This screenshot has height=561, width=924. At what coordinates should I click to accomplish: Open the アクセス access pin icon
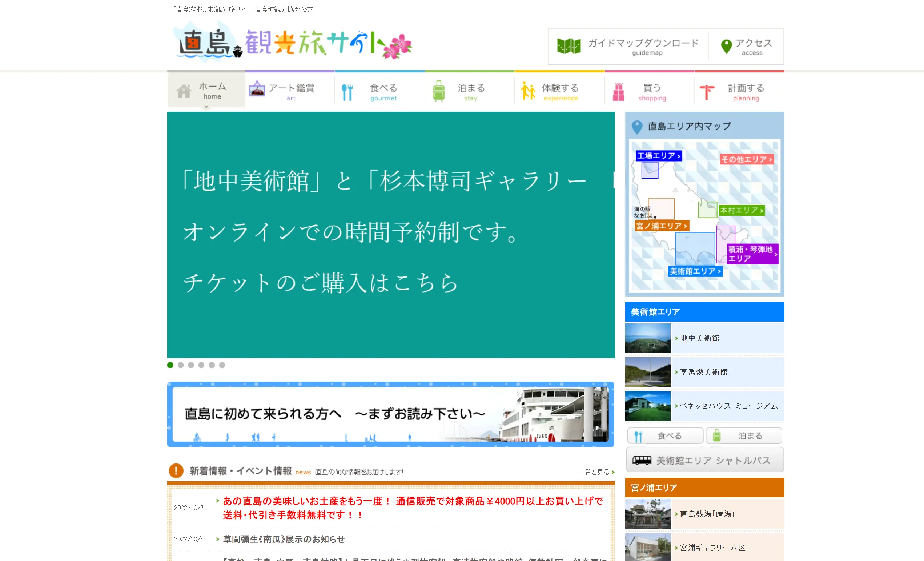click(726, 45)
